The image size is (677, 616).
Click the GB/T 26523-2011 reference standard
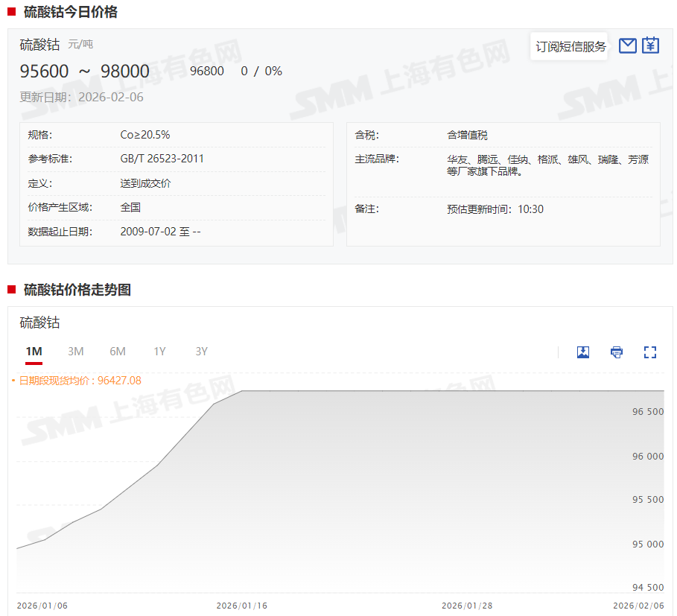(x=162, y=159)
